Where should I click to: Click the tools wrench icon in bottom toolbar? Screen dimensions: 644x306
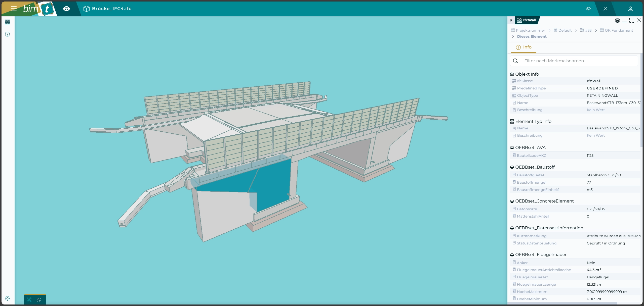pos(29,299)
